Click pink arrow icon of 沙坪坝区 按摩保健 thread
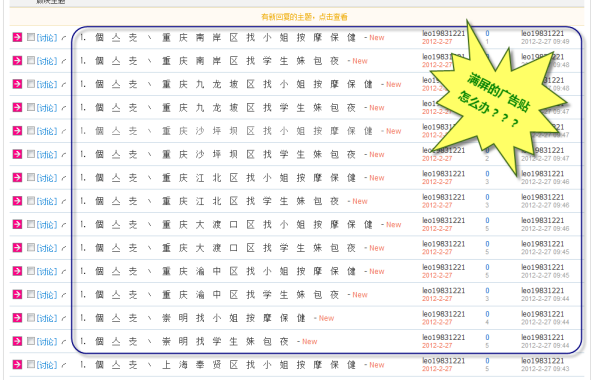Image resolution: width=595 pixels, height=380 pixels. (x=17, y=131)
